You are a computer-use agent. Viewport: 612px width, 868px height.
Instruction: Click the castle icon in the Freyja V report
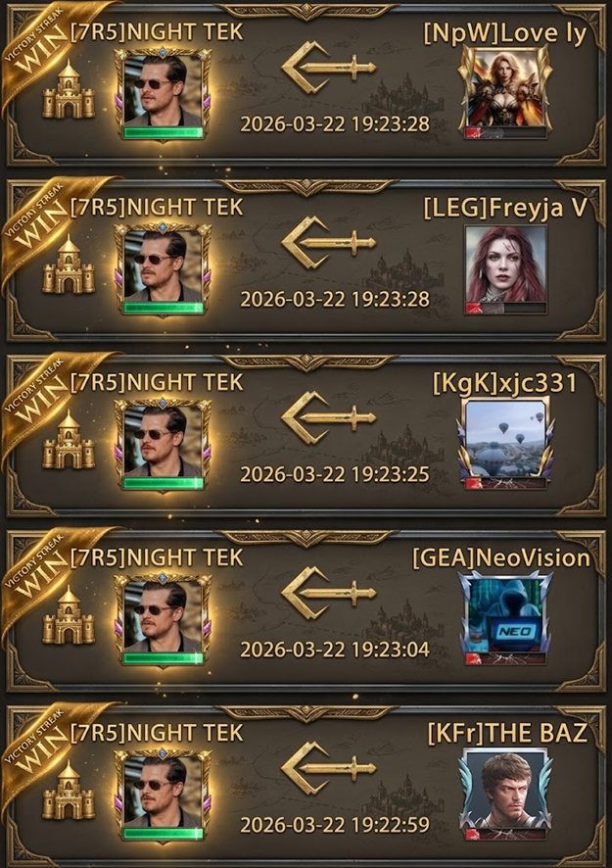pos(69,265)
